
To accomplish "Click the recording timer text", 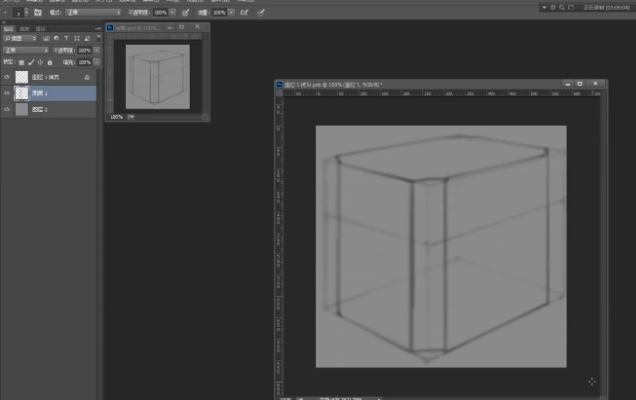I will coord(607,7).
